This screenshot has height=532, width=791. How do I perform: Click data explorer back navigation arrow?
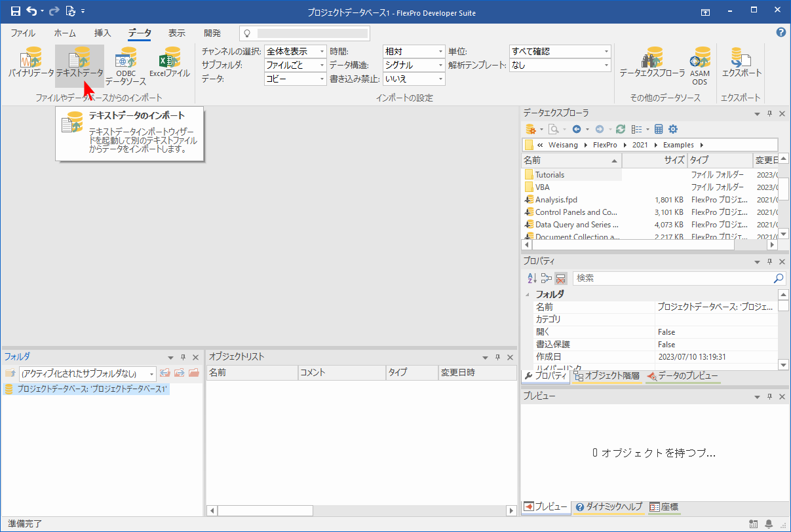click(x=576, y=129)
